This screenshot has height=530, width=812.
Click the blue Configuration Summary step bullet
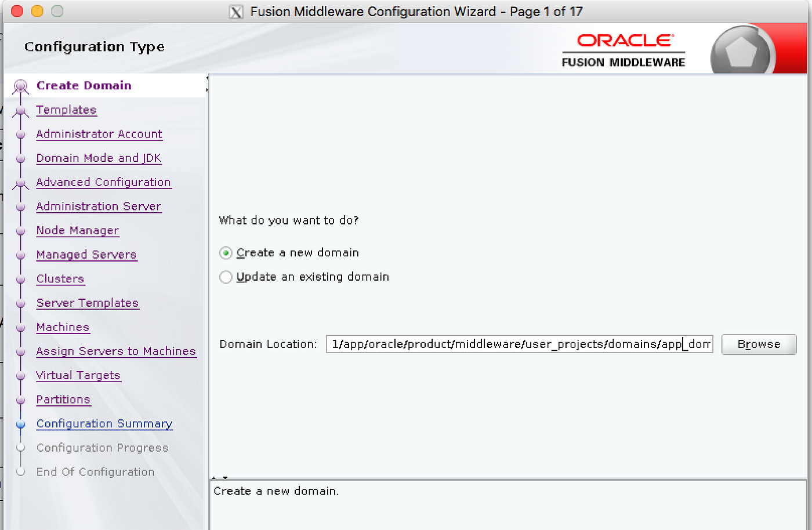click(21, 424)
